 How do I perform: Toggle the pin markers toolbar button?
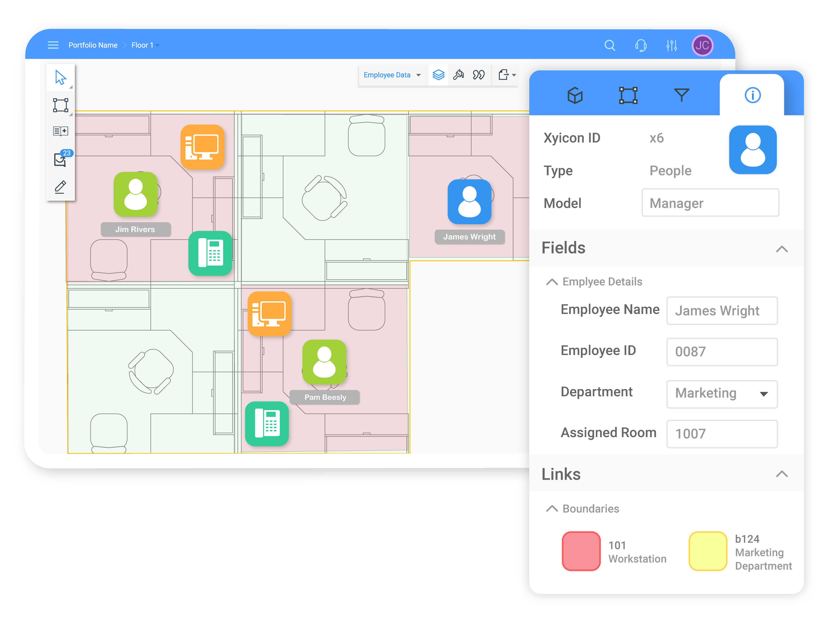[x=458, y=75]
